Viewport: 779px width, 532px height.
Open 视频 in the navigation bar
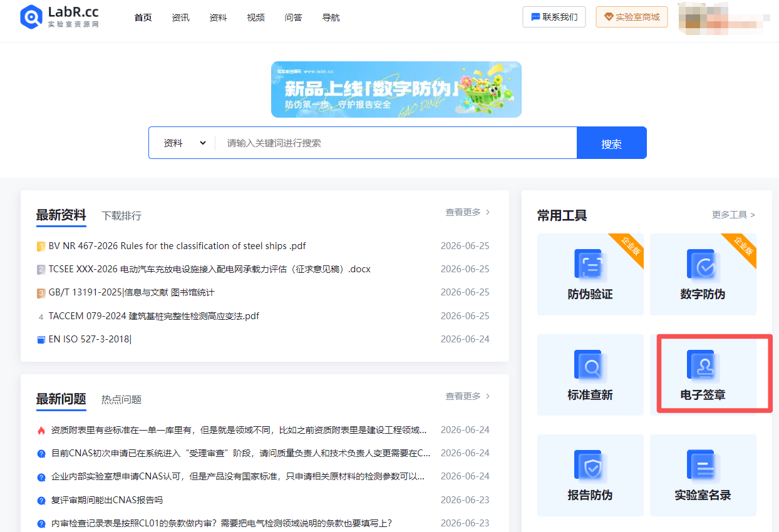[x=255, y=18]
